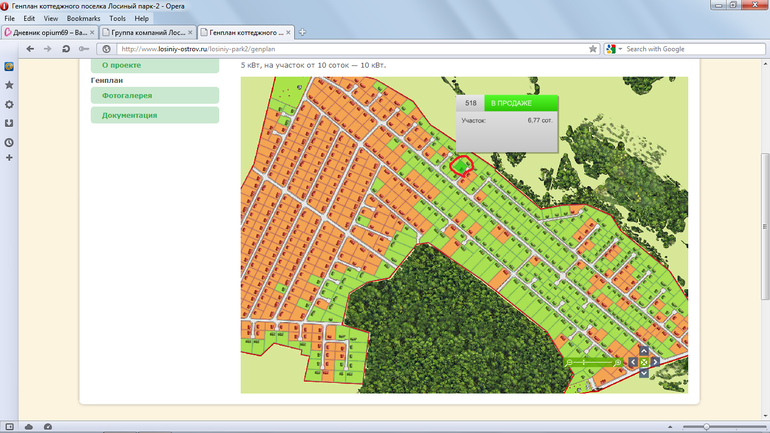Close the Дневник opium69 tab
The height and width of the screenshot is (433, 770).
(x=92, y=32)
